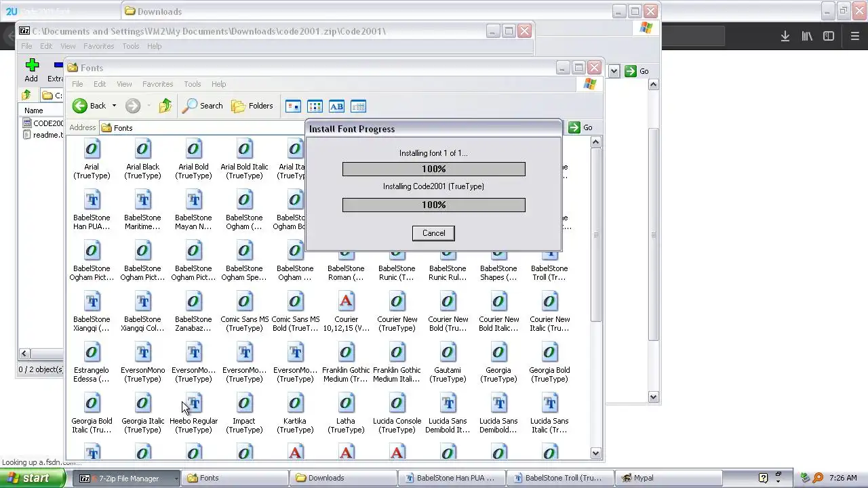Click the Fonts window scroll down arrow
Viewport: 868px width, 488px height.
click(595, 453)
